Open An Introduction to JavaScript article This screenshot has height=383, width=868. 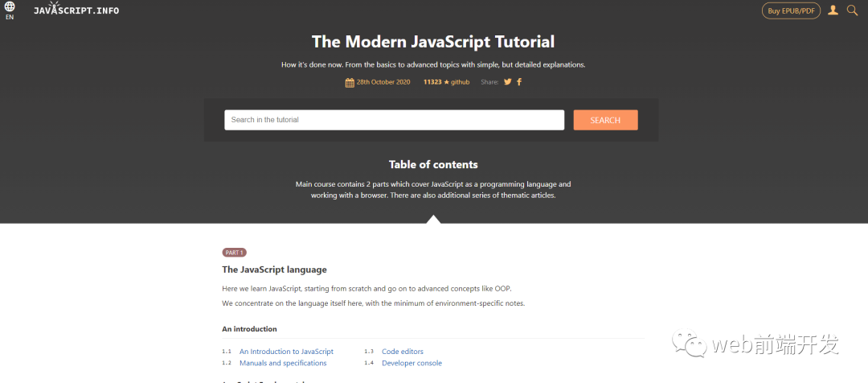coord(286,352)
